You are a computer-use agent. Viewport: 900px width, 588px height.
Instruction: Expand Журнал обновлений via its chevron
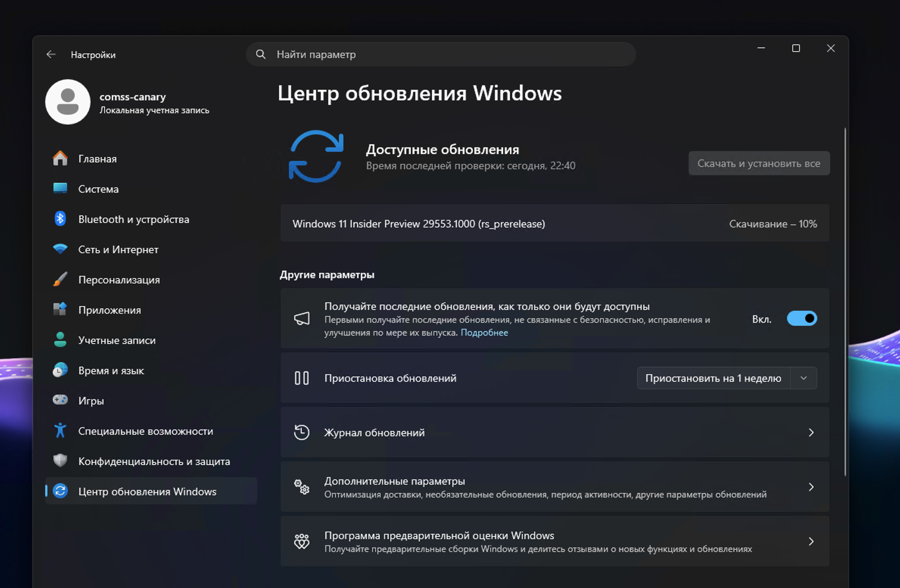tap(811, 432)
